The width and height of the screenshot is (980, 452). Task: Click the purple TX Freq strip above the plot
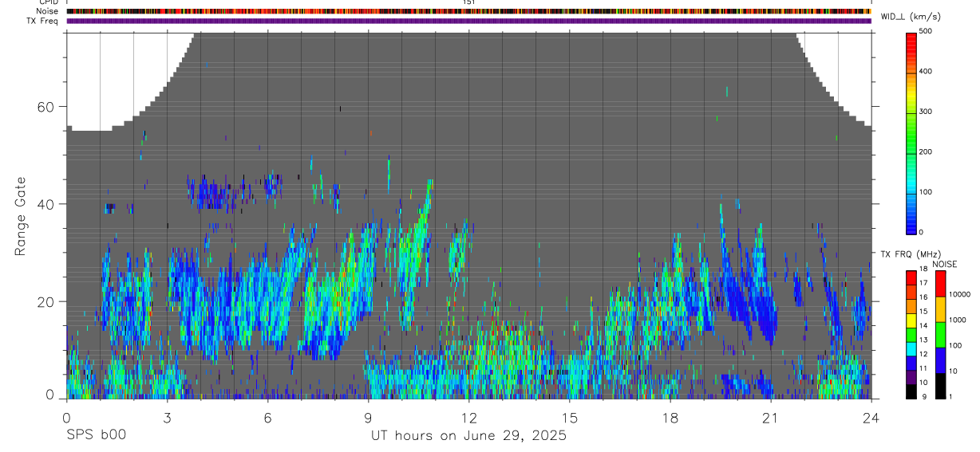click(x=468, y=21)
